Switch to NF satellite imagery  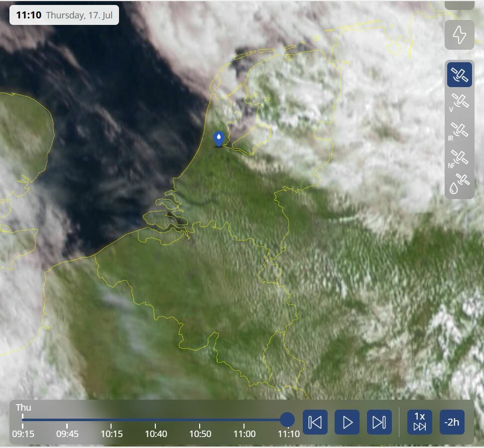pos(459,159)
